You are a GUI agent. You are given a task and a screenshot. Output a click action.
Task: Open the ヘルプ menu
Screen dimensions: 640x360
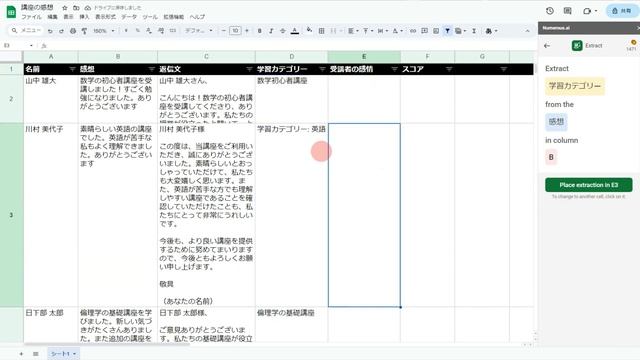click(197, 17)
